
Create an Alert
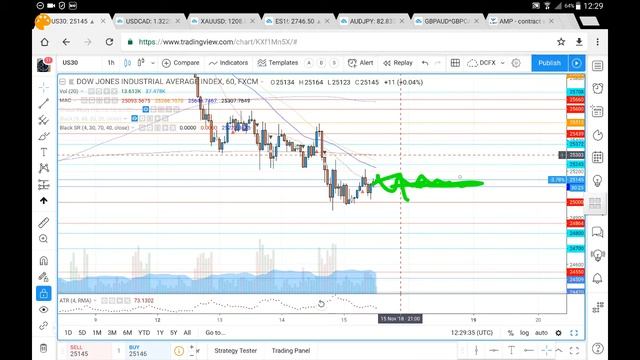coord(360,63)
